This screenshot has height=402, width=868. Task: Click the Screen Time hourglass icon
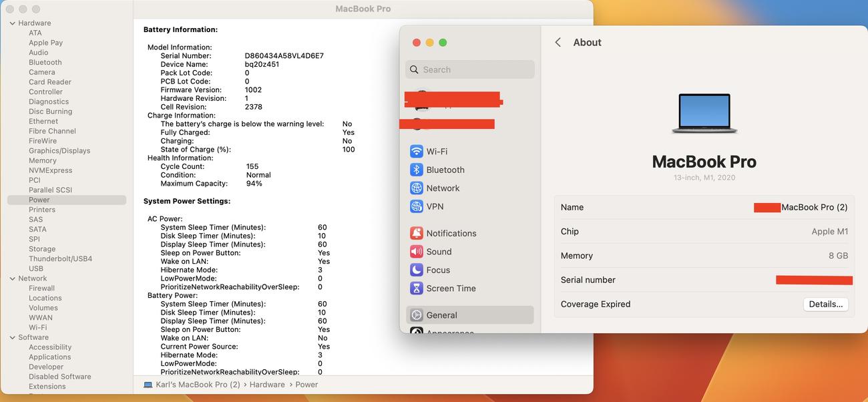(417, 288)
